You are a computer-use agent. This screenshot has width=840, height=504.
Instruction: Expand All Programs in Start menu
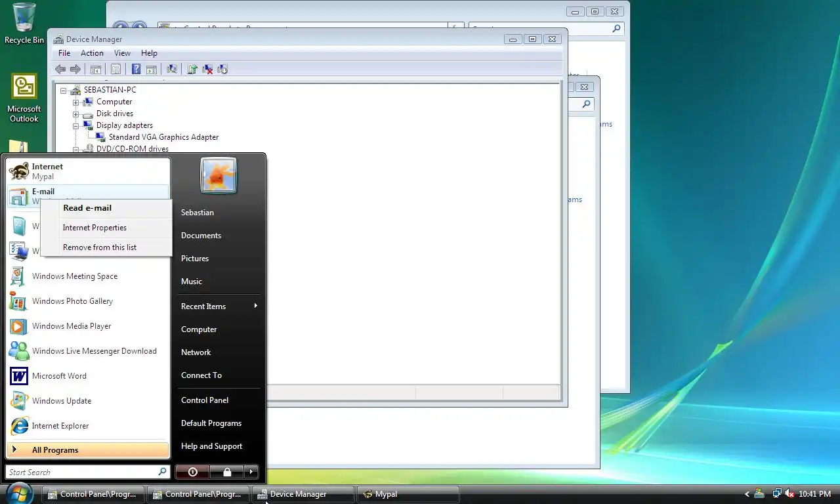88,450
